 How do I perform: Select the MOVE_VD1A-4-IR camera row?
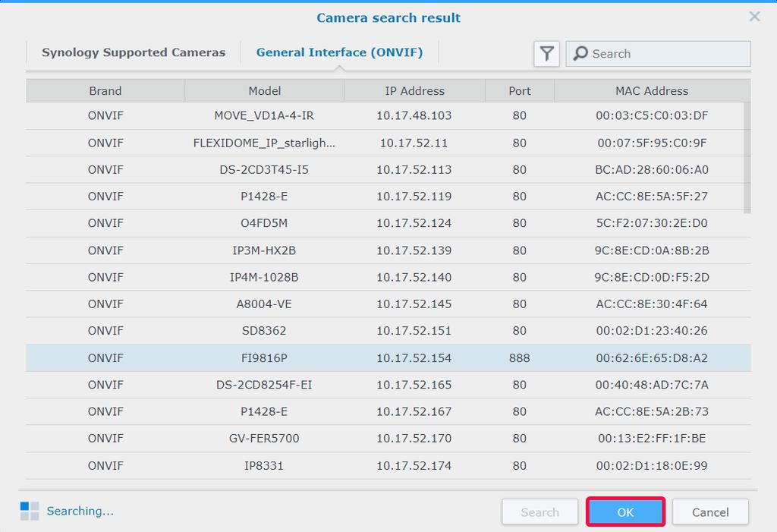pos(388,116)
